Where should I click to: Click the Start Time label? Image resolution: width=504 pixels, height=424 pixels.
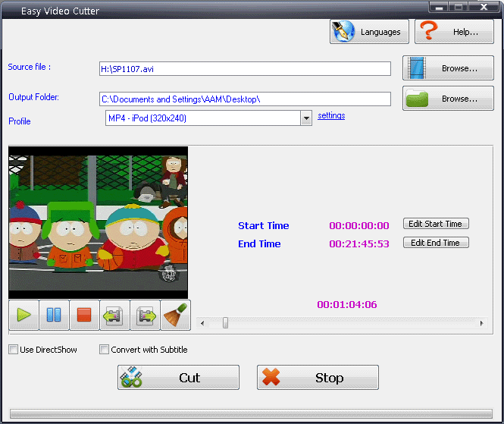point(264,225)
